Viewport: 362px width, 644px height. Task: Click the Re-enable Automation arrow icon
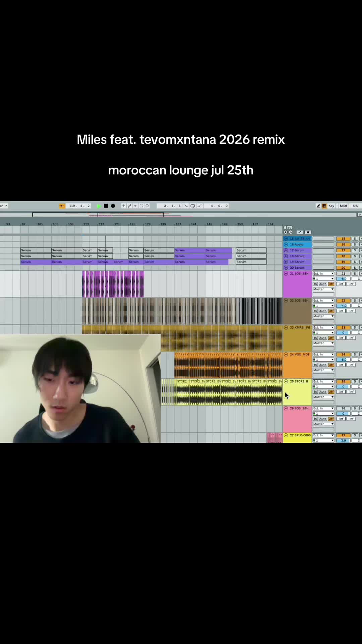(135, 206)
